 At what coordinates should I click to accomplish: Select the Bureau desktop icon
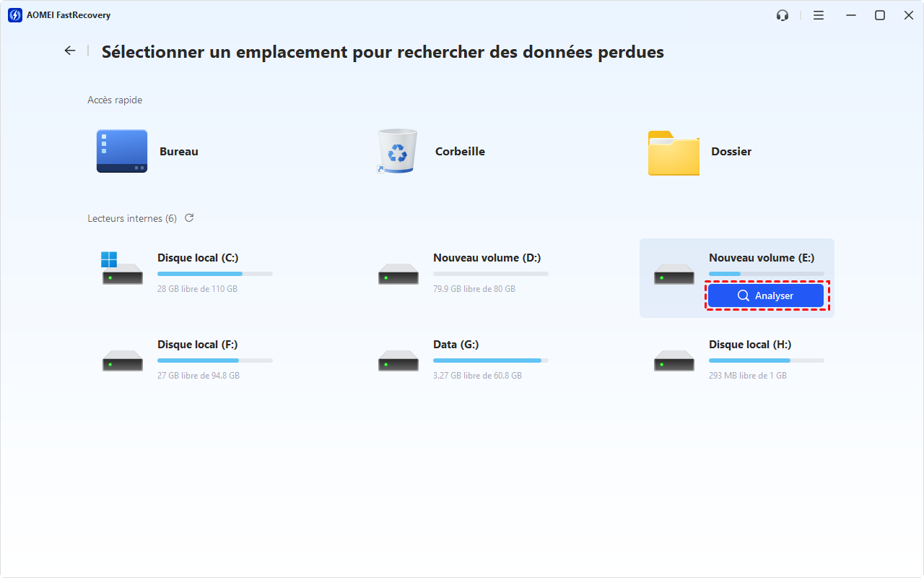tap(122, 151)
